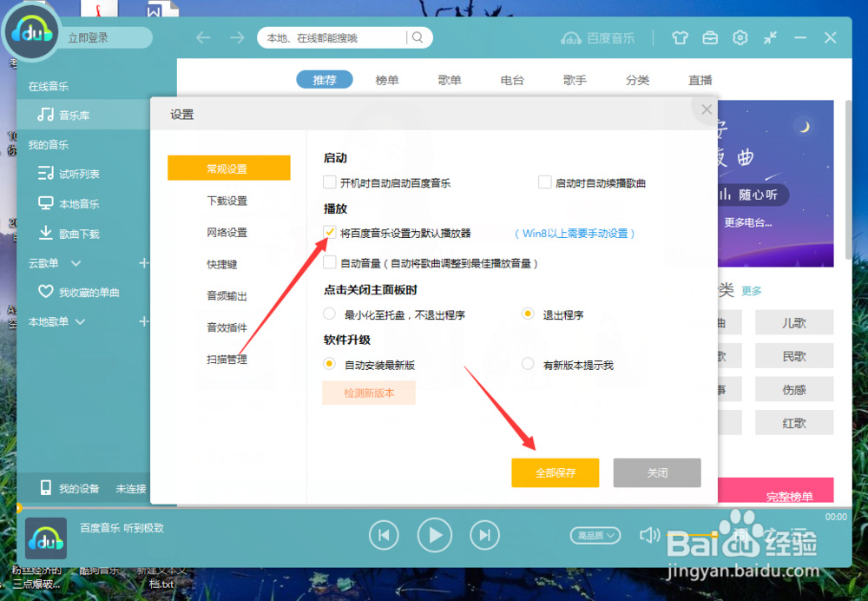
Task: Click the Baidu Music du avatar logo
Action: (x=31, y=33)
